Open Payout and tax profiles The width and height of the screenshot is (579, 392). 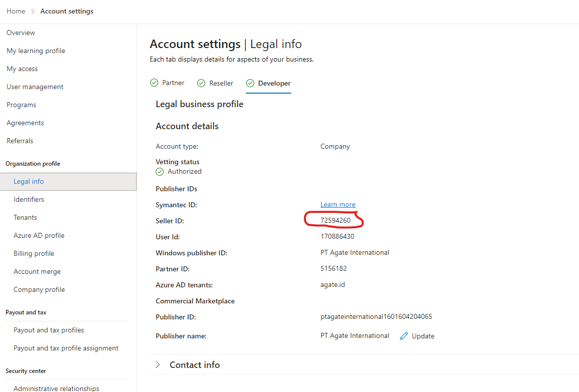click(x=49, y=330)
